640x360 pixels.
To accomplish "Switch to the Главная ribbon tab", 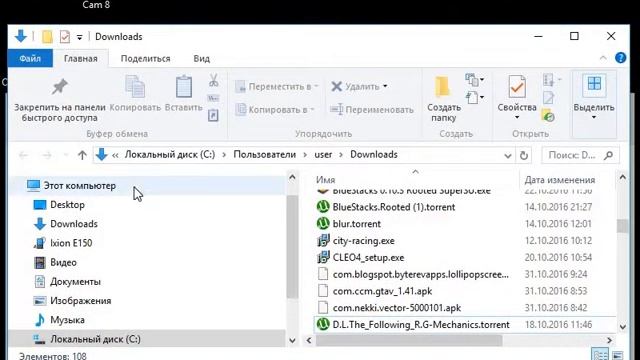I will (80, 58).
